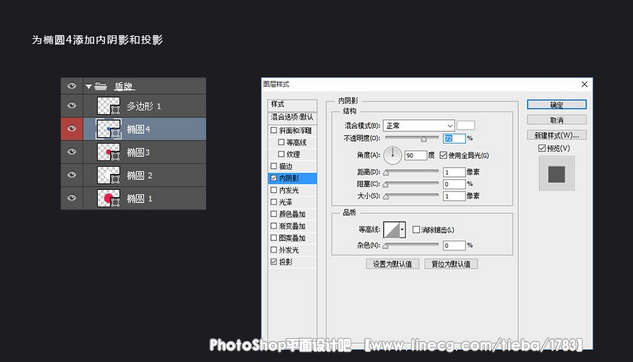The width and height of the screenshot is (633, 362).
Task: Open the 外发光 settings entry
Action: (289, 250)
